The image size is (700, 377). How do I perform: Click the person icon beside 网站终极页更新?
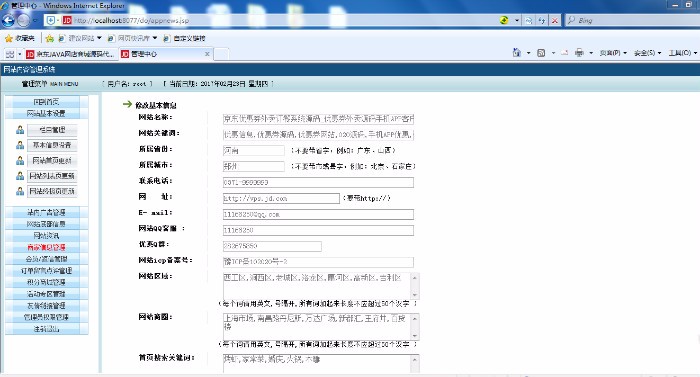tap(20, 191)
